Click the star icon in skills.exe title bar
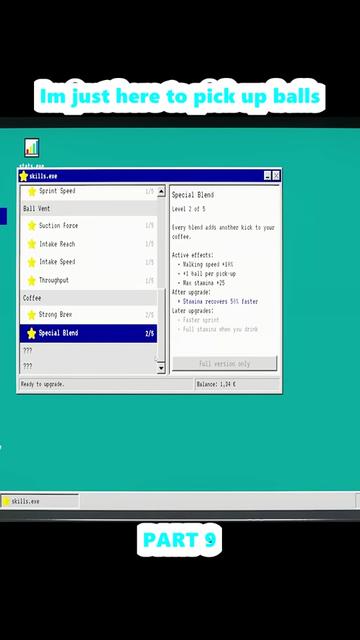The image size is (360, 640). (24, 176)
